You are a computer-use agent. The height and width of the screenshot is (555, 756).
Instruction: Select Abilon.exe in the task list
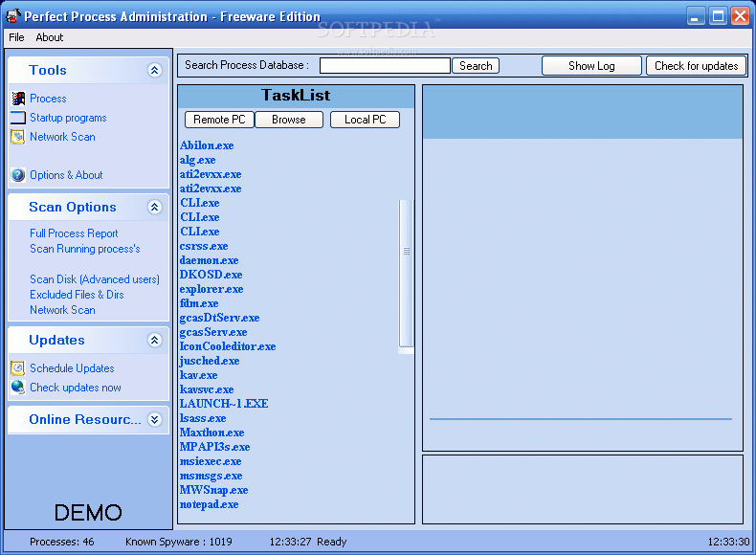pyautogui.click(x=207, y=145)
